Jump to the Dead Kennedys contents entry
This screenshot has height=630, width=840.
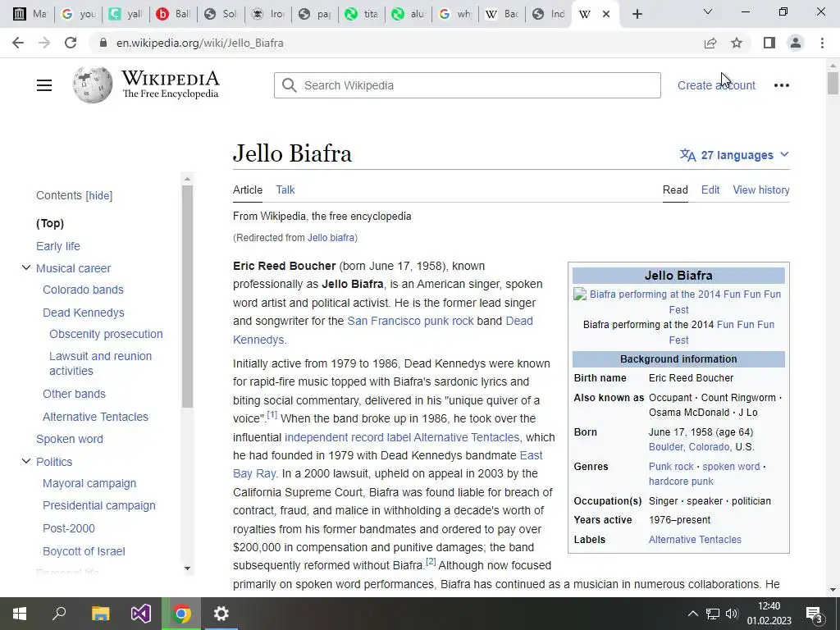(84, 313)
